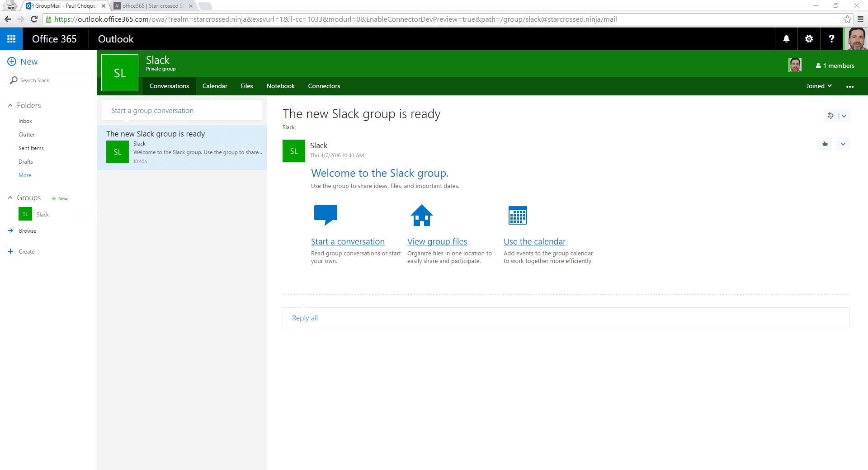Select 'The new Slack group is ready' conversation
Image resolution: width=868 pixels, height=470 pixels.
[x=182, y=147]
